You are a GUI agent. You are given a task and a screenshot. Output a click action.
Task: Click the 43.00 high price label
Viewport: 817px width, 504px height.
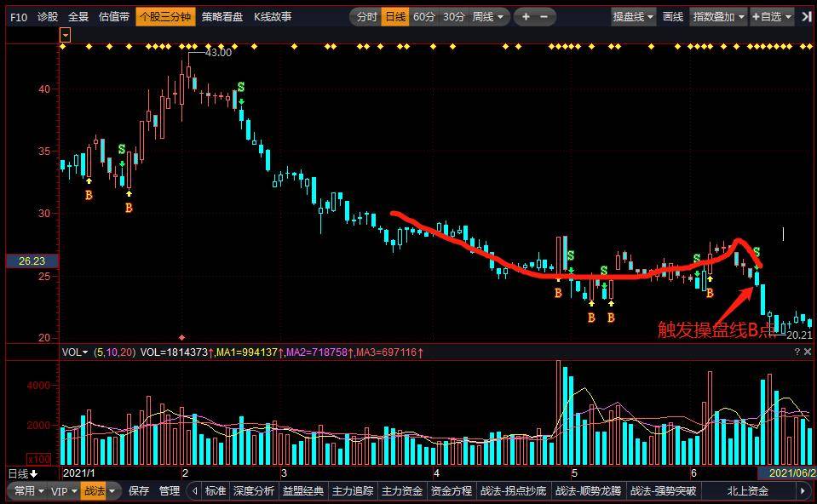[x=218, y=53]
